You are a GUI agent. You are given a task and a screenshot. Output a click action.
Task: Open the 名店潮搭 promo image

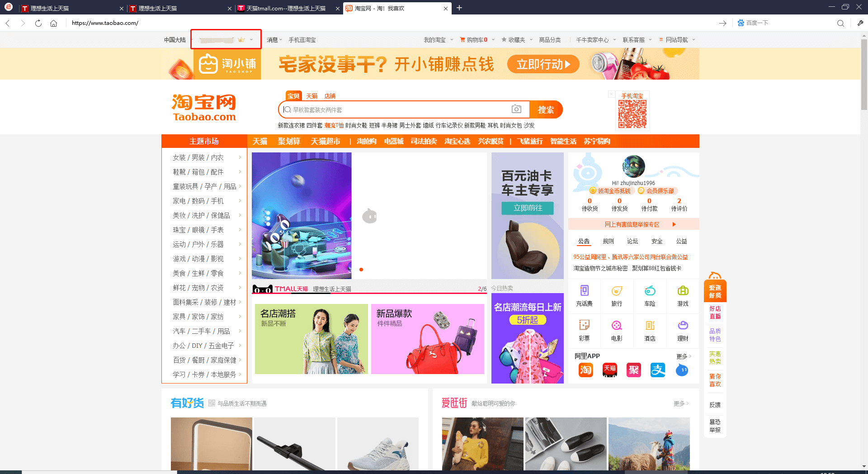(311, 339)
